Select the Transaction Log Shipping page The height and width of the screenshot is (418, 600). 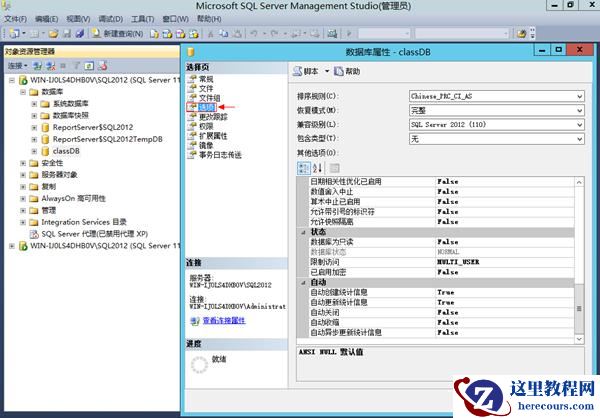(x=220, y=155)
